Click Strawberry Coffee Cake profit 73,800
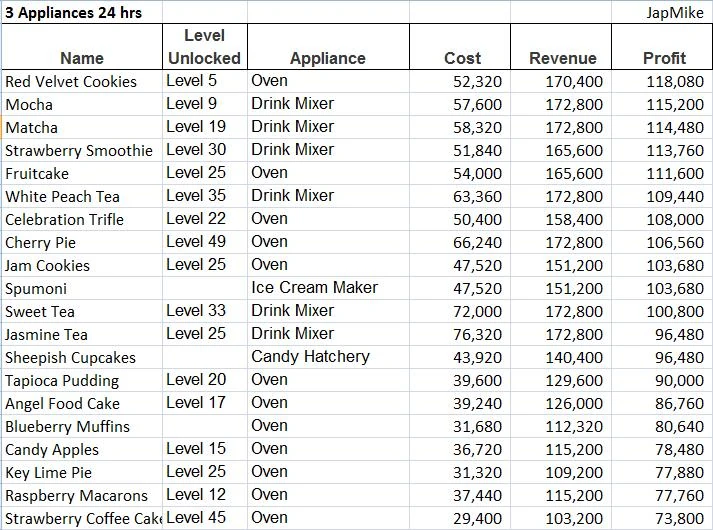Viewport: 713px width, 530px height. (662, 518)
